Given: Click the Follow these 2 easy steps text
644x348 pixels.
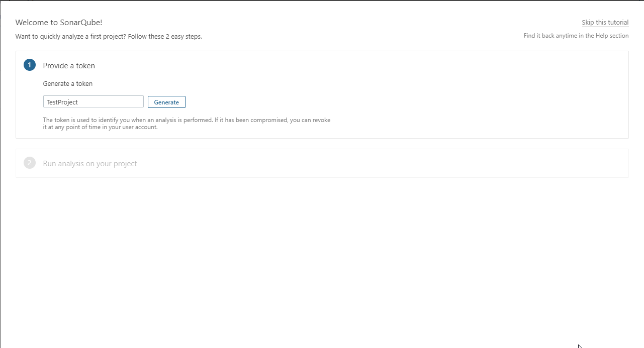Looking at the screenshot, I should click(x=165, y=37).
